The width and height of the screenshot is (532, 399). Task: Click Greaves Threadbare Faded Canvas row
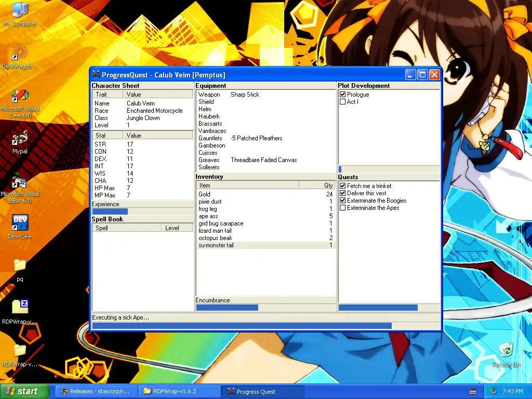(x=265, y=160)
